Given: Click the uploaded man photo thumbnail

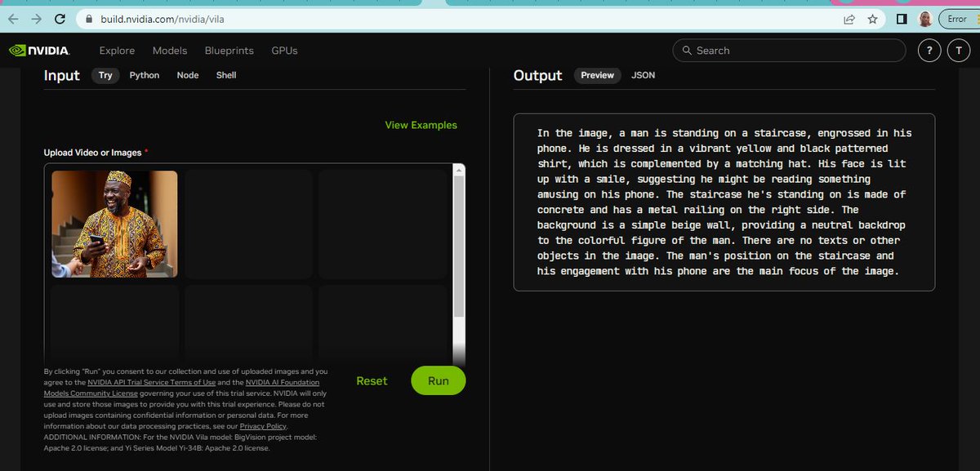Looking at the screenshot, I should (114, 224).
